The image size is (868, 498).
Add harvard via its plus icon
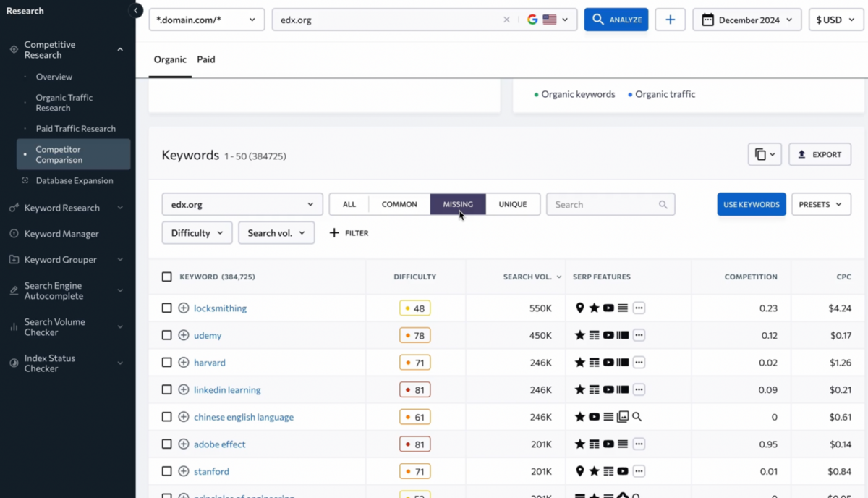[184, 363]
